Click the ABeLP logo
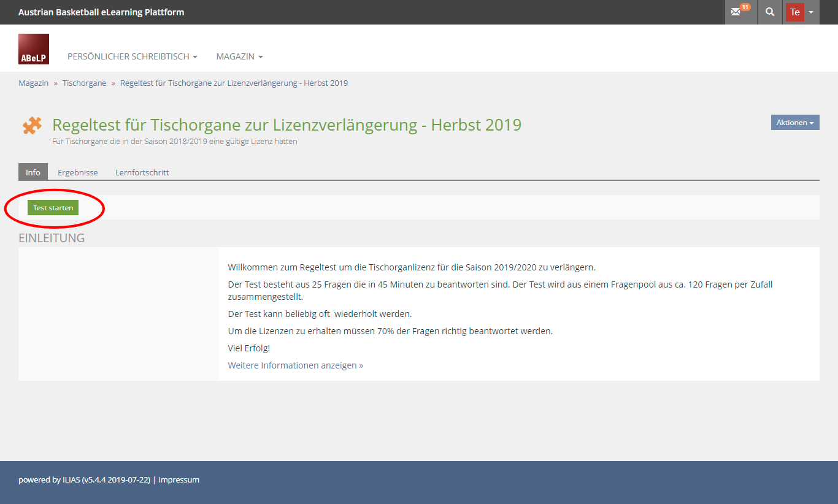Viewport: 838px width, 504px height. click(34, 49)
